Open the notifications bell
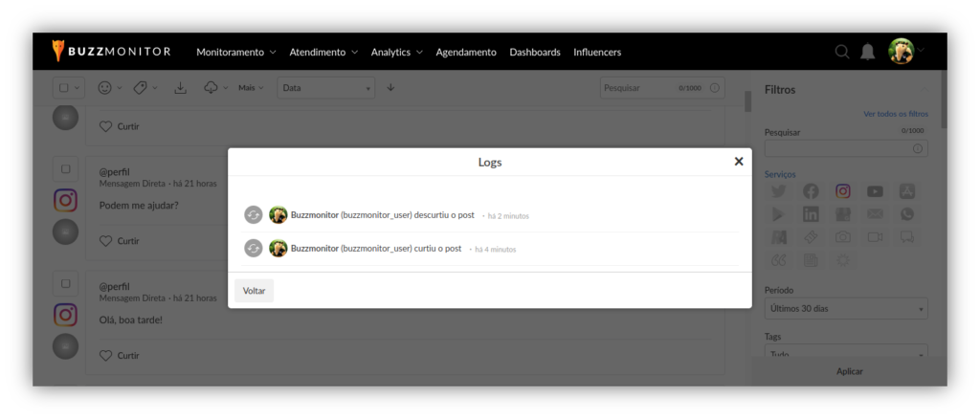The image size is (980, 419). pyautogui.click(x=867, y=52)
